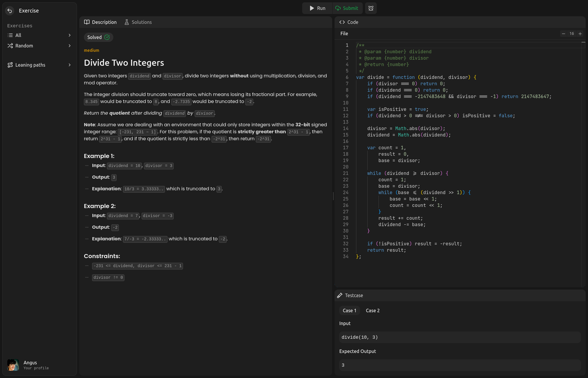Viewport: 588px width, 378px height.
Task: Click the Constraints heading
Action: point(102,256)
